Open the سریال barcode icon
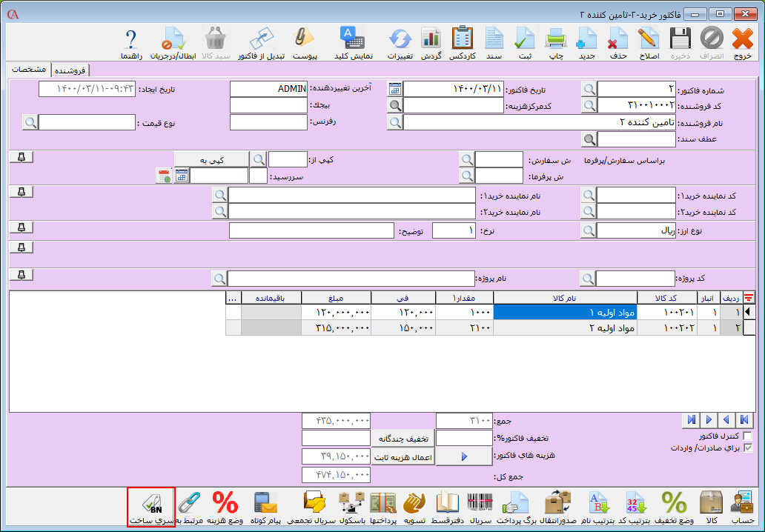This screenshot has height=532, width=765. [x=482, y=507]
